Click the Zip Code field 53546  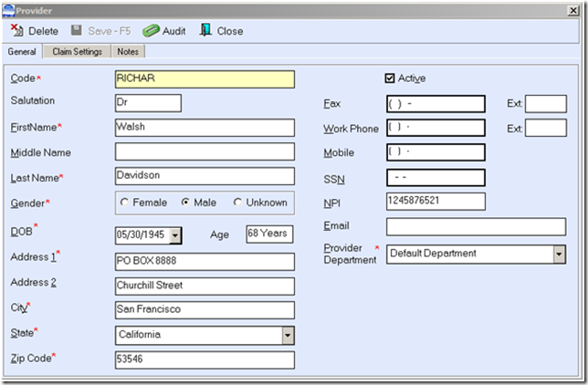coord(205,359)
